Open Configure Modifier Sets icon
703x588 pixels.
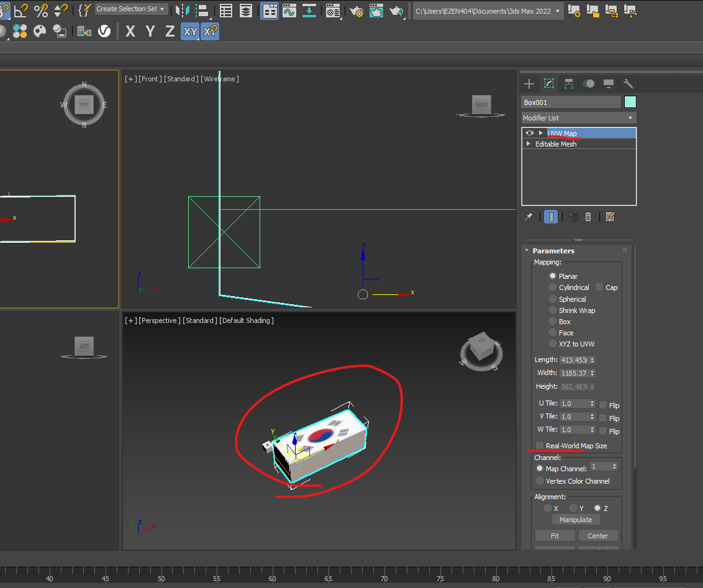pos(610,217)
